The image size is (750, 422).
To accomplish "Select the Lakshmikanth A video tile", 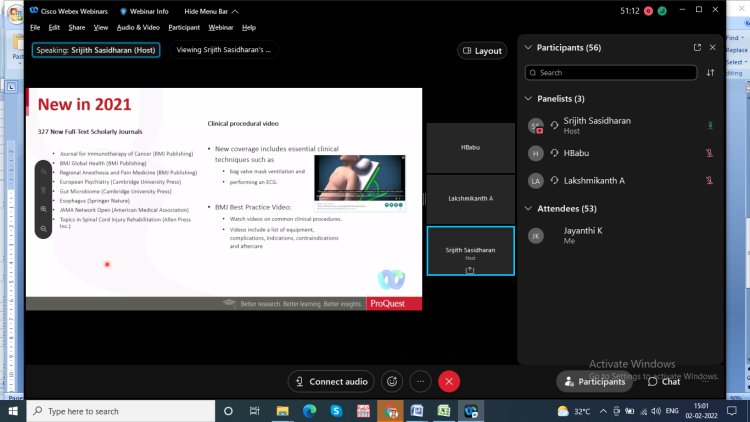I will point(471,199).
